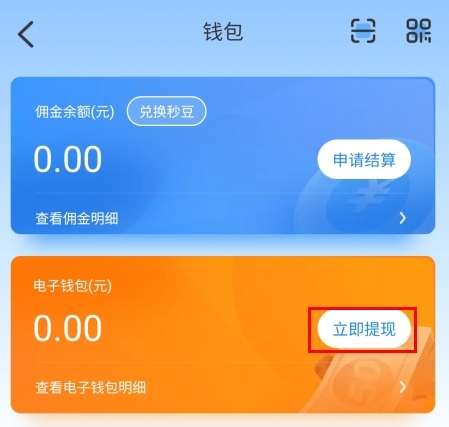Click the 立即提现 button
Viewport: 449px width, 427px height.
coord(364,329)
